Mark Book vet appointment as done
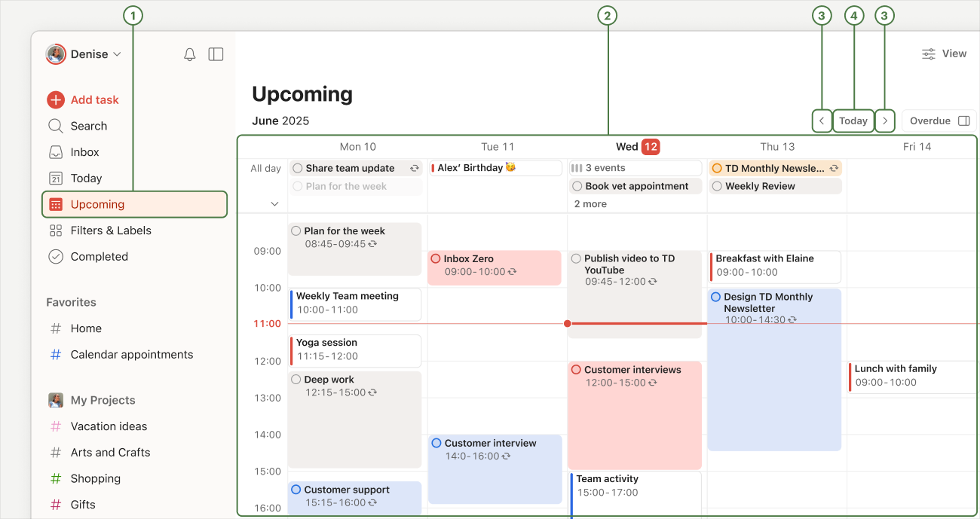Screen dimensions: 980x519 click(577, 186)
